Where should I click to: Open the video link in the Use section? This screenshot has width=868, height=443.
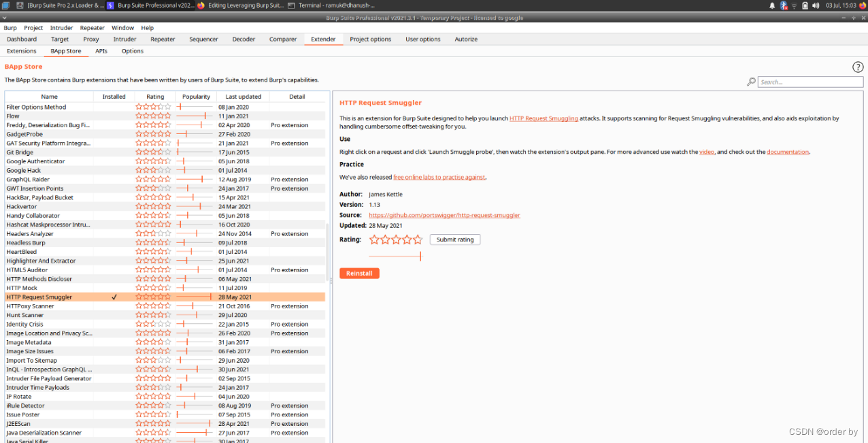coord(707,152)
